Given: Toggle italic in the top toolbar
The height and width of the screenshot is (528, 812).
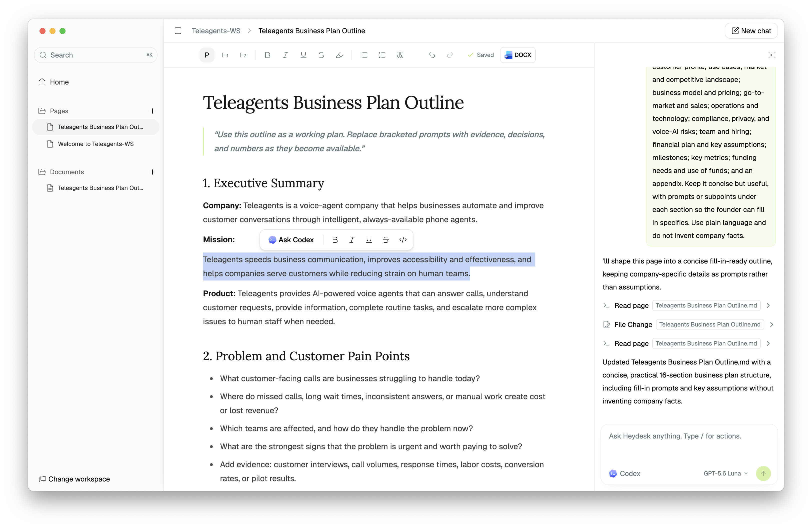Looking at the screenshot, I should click(x=285, y=55).
